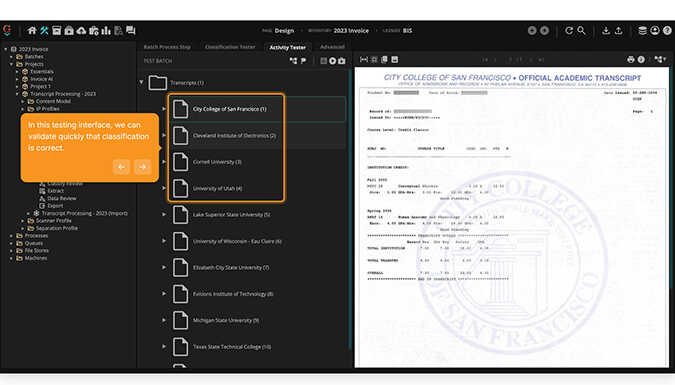Click the tooltip next arrow button
Image resolution: width=675 pixels, height=385 pixels.
pyautogui.click(x=142, y=167)
